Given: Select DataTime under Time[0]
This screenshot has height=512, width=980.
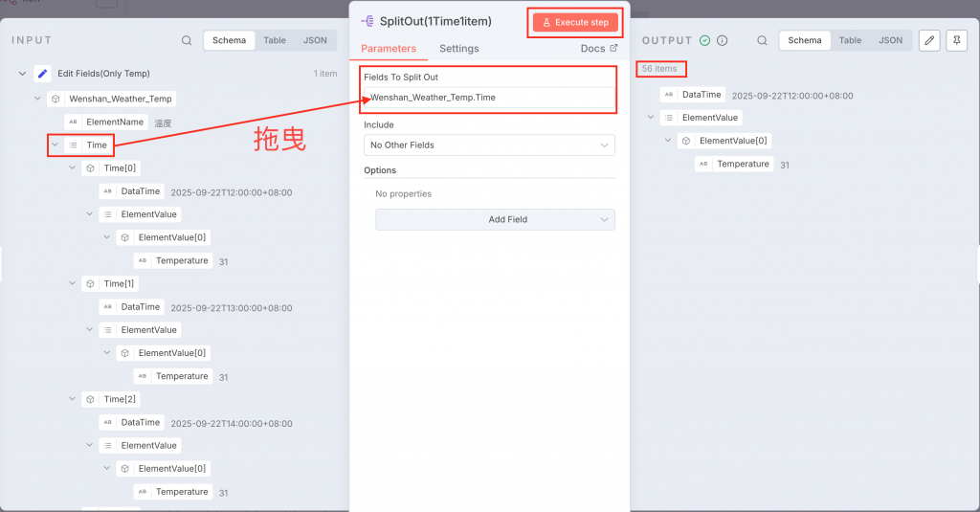Looking at the screenshot, I should pyautogui.click(x=132, y=191).
